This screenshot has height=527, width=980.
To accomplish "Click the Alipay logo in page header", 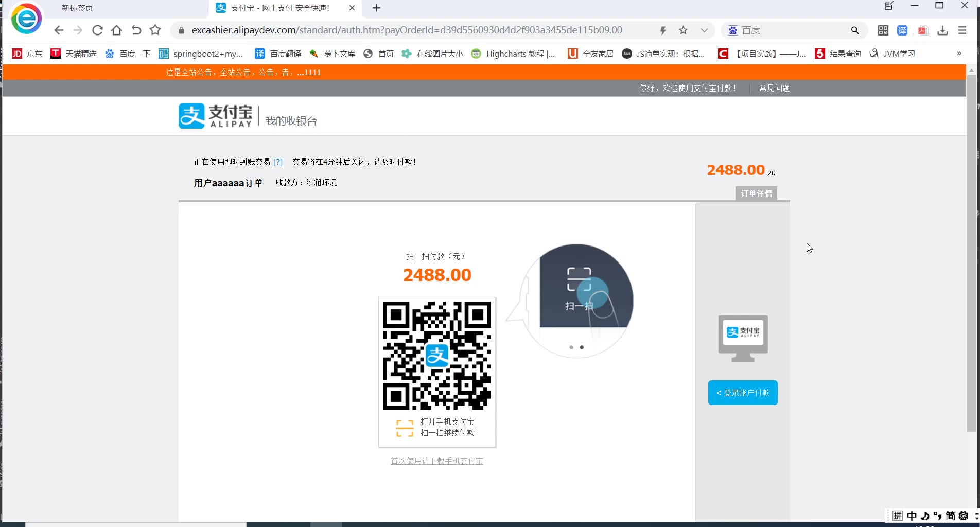I will click(216, 116).
